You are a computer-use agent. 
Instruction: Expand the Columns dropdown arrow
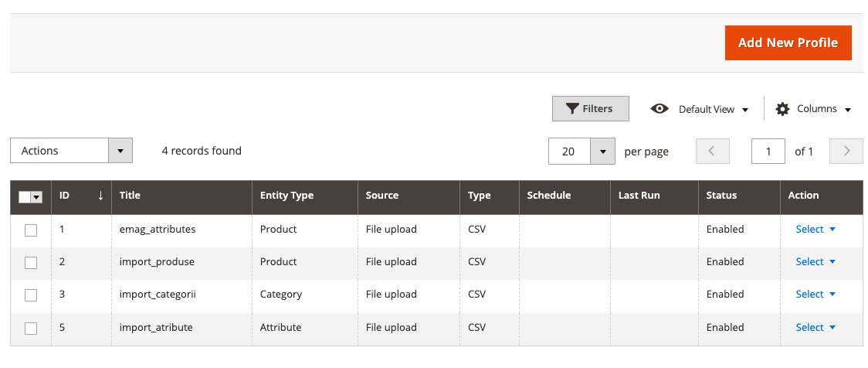point(847,110)
